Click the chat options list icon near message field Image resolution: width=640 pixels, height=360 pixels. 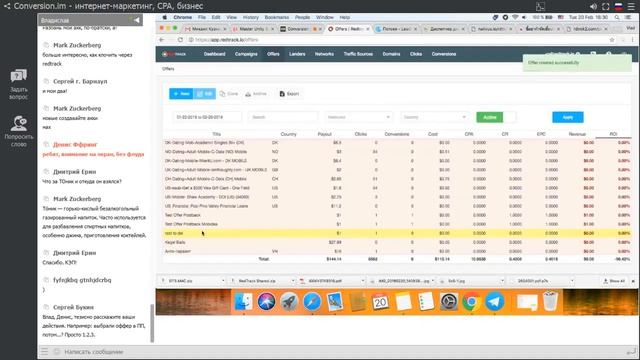point(44,351)
